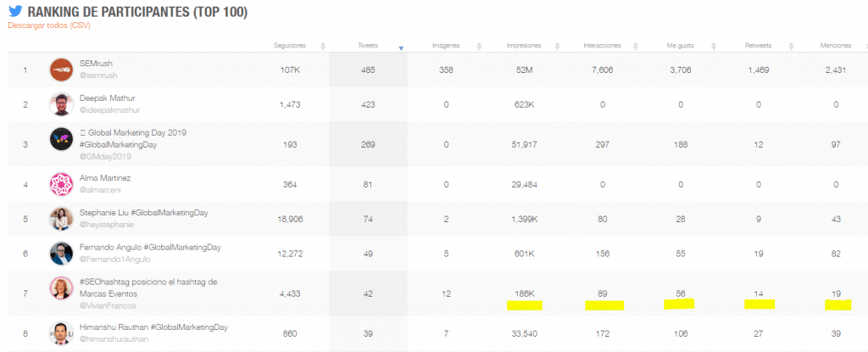Sort table by Tweets column header
This screenshot has height=352, width=868.
point(368,46)
